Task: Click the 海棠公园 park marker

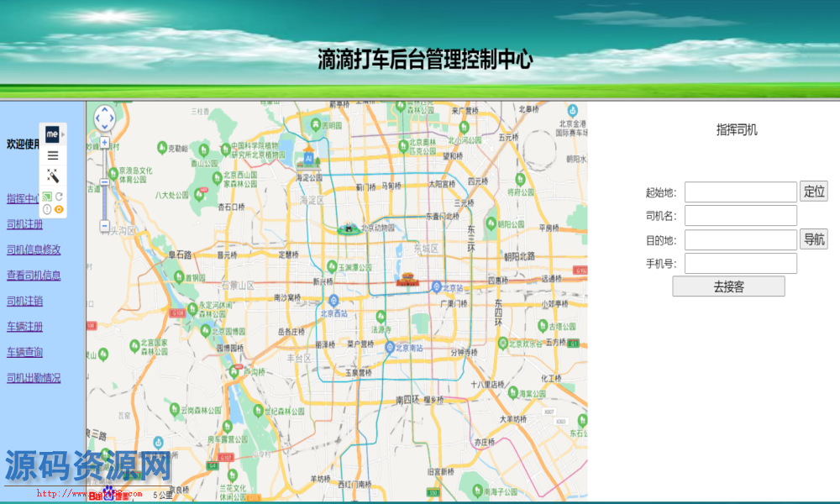Action: point(512,392)
